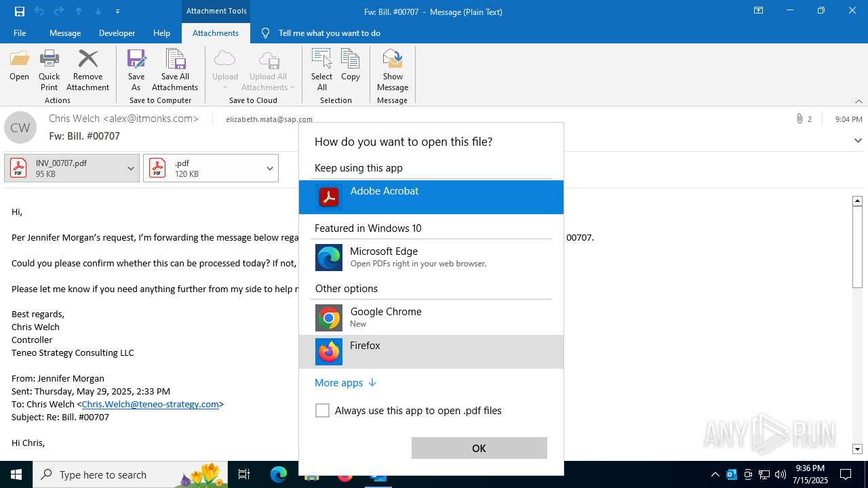
Task: Open the Chris.Welch@teneo-strategy.com email link
Action: pyautogui.click(x=150, y=404)
